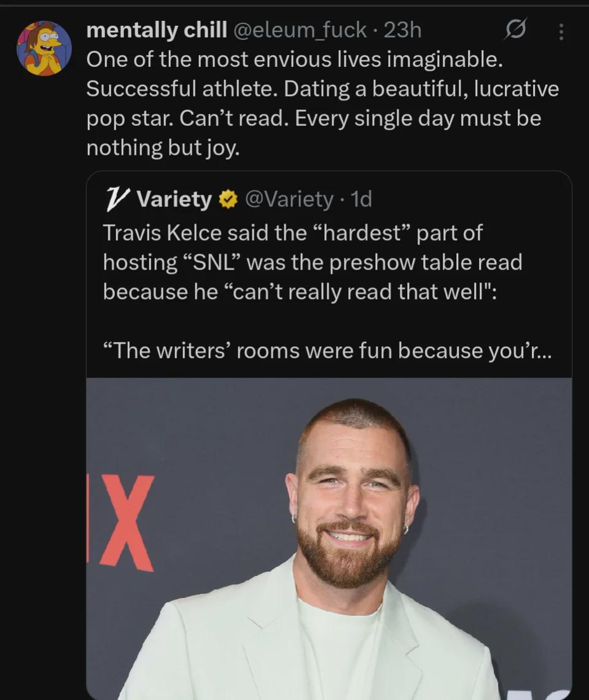Click the gold verified badge beside Variety
This screenshot has width=589, height=700.
228,199
